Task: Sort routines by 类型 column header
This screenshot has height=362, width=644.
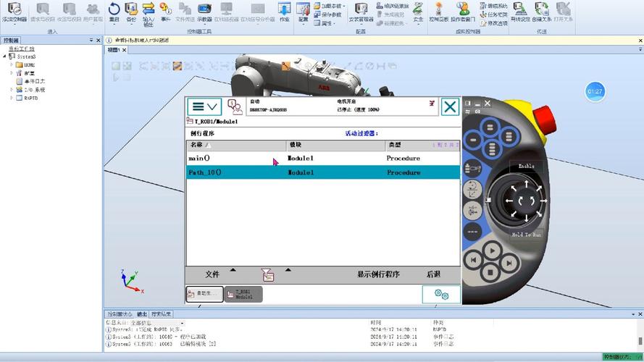Action: pos(422,146)
